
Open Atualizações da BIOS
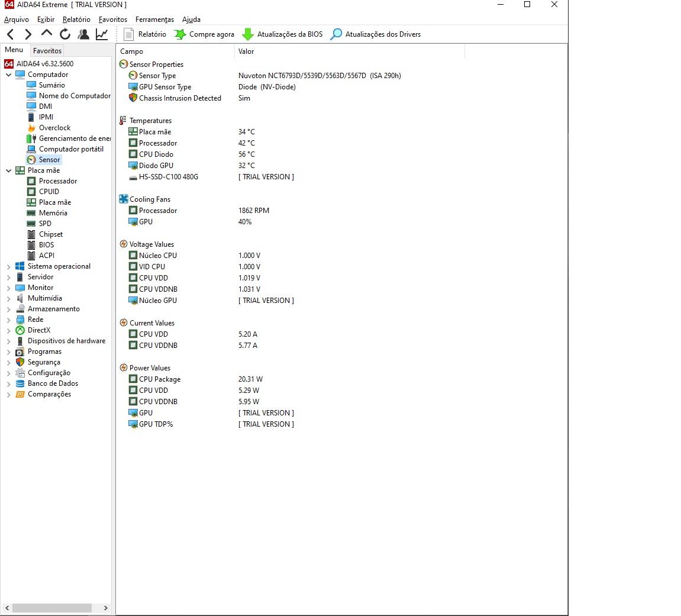coord(282,34)
